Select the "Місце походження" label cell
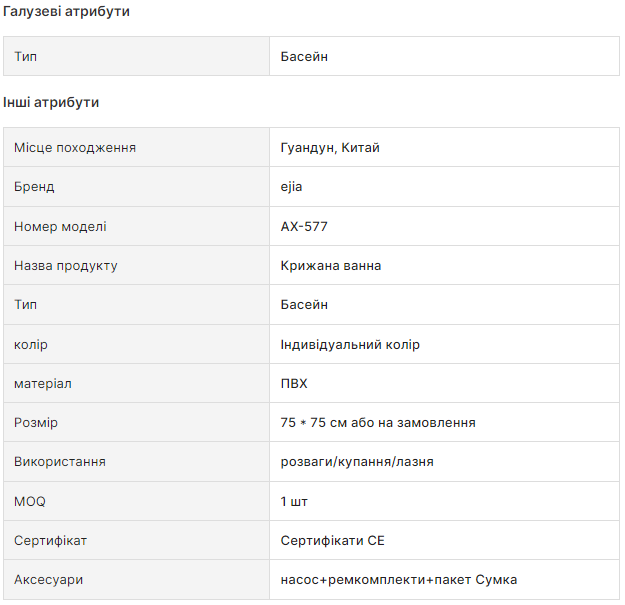 tap(75, 148)
